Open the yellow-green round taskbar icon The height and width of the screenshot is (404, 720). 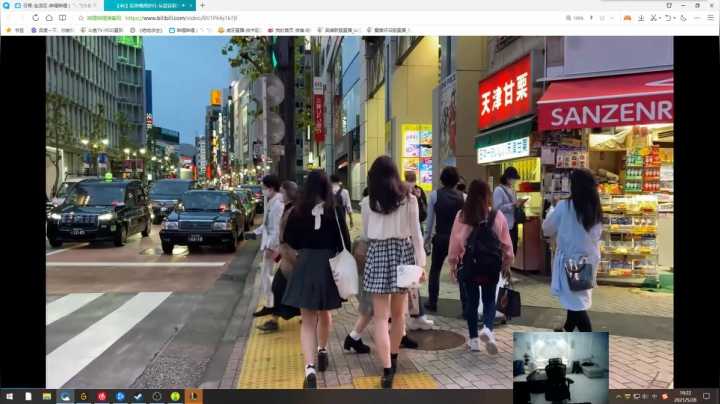tap(175, 396)
